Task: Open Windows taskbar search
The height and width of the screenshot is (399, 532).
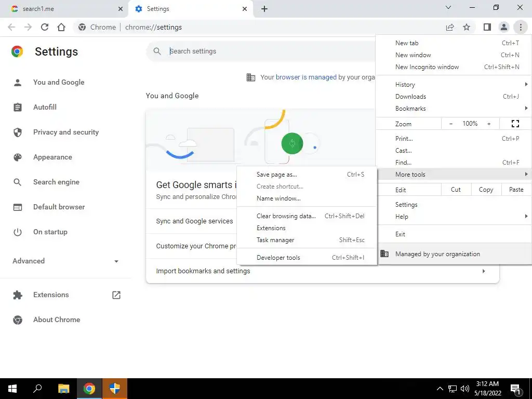Action: [37, 389]
